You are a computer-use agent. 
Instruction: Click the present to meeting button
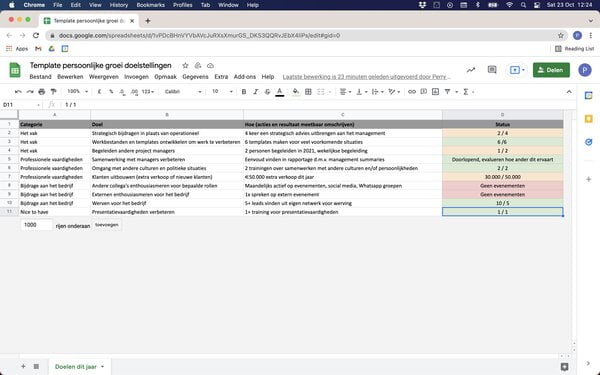coord(517,70)
